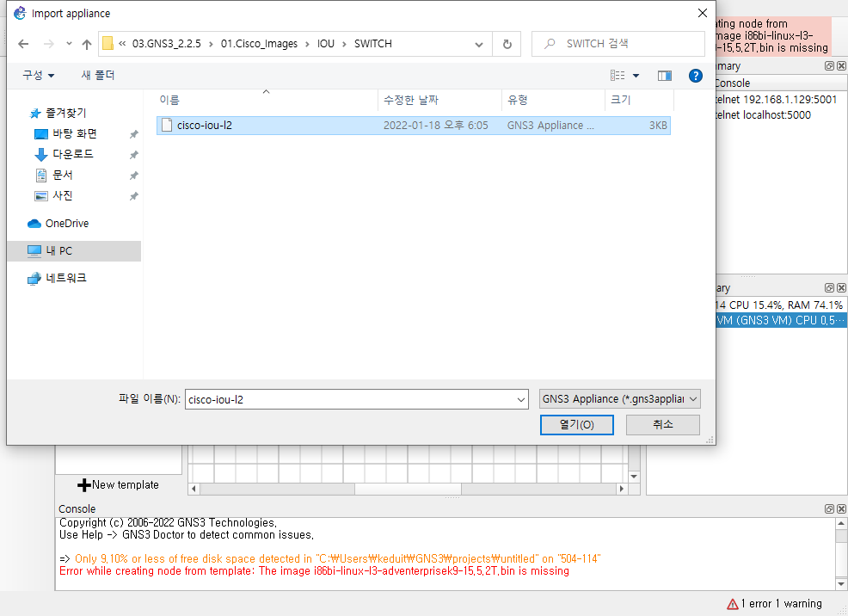Go to 바탕 화면 folder
The image size is (848, 616).
click(x=75, y=133)
